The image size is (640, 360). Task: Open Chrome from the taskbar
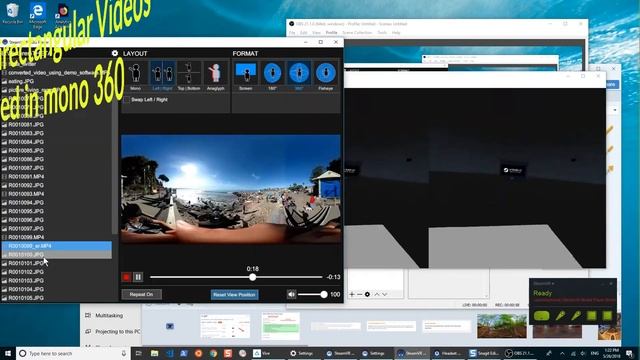[213, 353]
